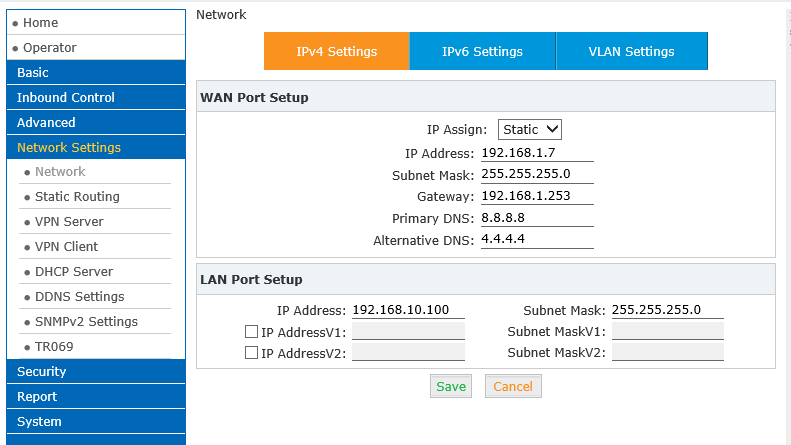Collapse the Network Settings menu section
The width and height of the screenshot is (791, 445).
click(x=96, y=147)
